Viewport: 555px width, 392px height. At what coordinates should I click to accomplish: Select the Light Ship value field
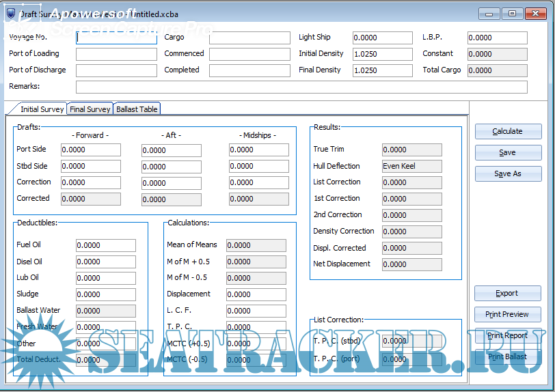click(382, 38)
